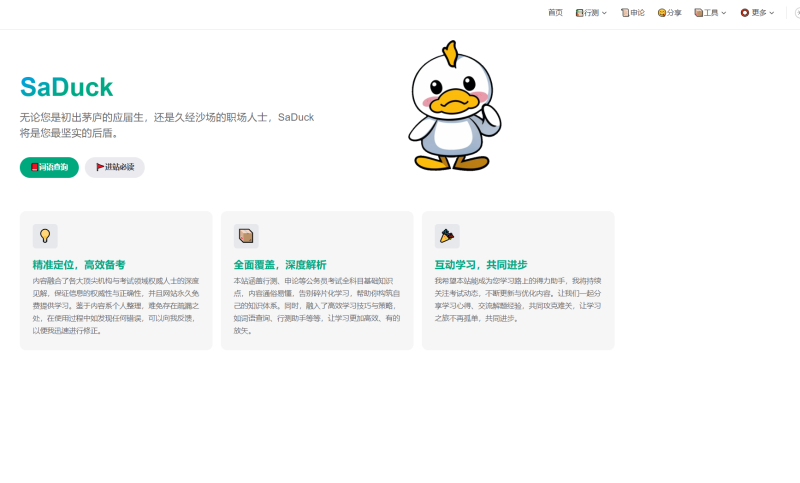This screenshot has height=483, width=800.
Task: Click the paragraph beginning 我希望本站能成为
Action: [518, 299]
